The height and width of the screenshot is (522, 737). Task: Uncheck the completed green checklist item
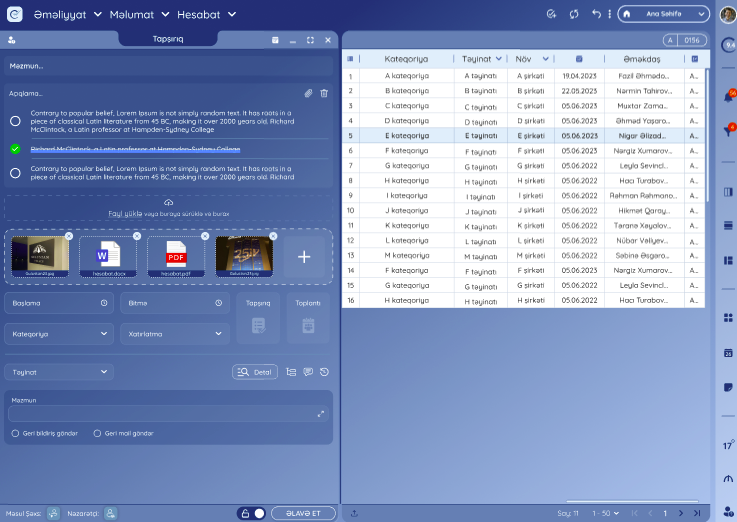[15, 148]
